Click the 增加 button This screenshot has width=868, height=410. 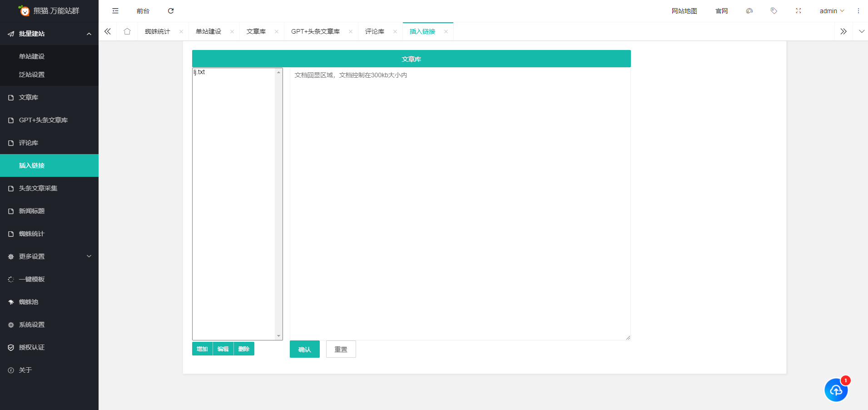202,349
